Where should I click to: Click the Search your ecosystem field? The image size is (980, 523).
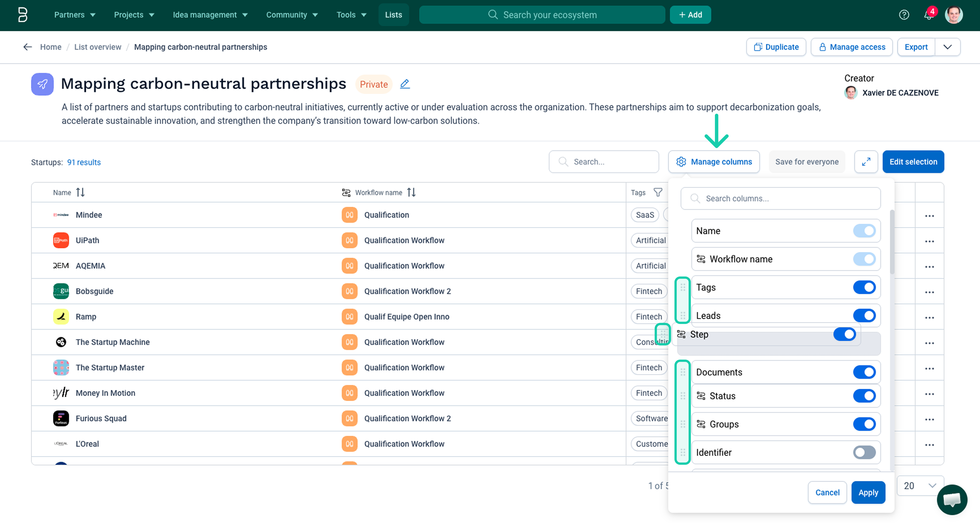coord(542,15)
